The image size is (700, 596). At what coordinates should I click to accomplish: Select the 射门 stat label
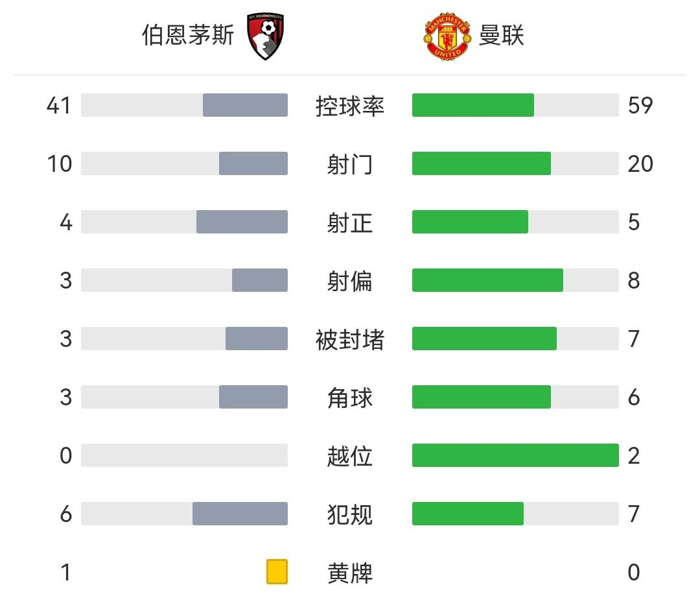350,164
